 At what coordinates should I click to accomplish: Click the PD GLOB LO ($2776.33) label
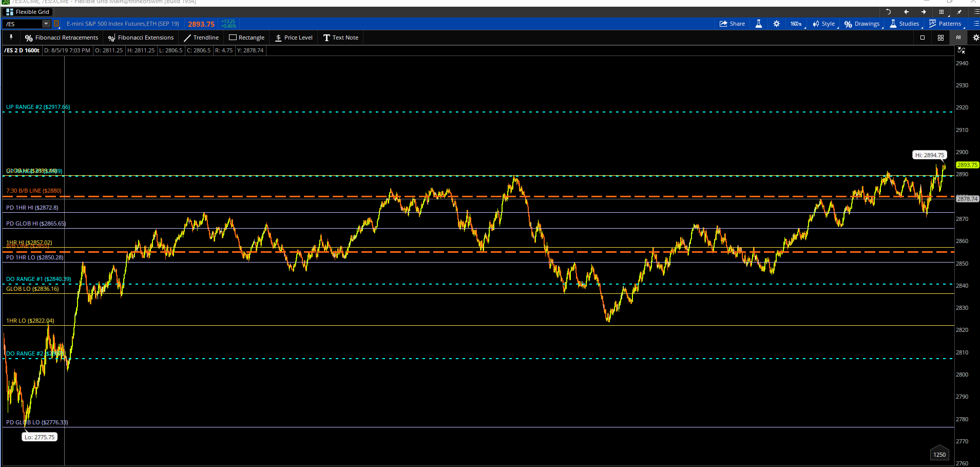click(x=37, y=422)
